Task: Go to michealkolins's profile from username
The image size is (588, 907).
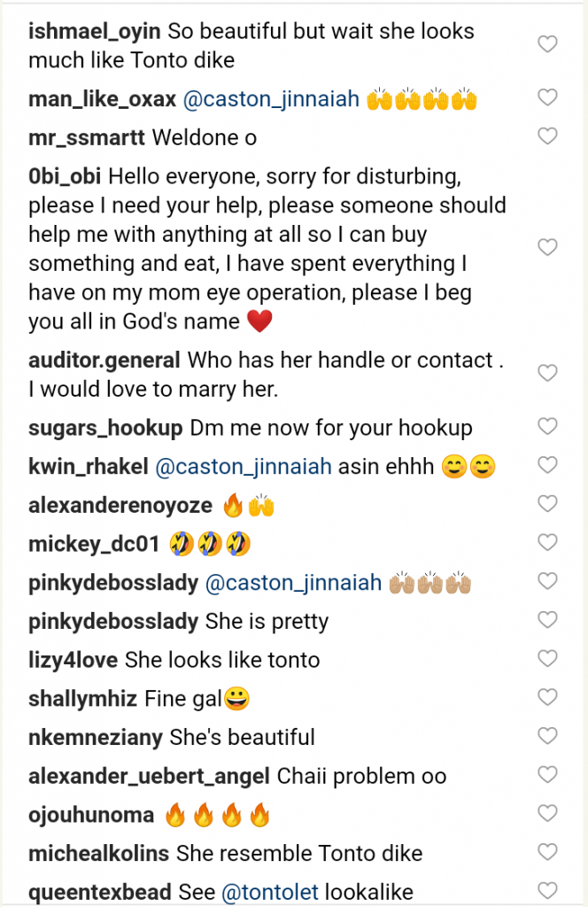Action: tap(98, 854)
